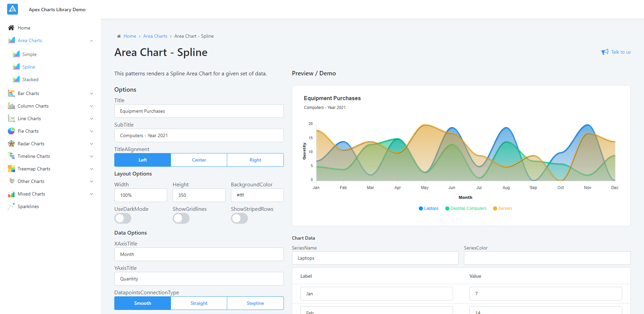Open the Treemap Charts icon
The image size is (644, 314).
pyautogui.click(x=11, y=168)
